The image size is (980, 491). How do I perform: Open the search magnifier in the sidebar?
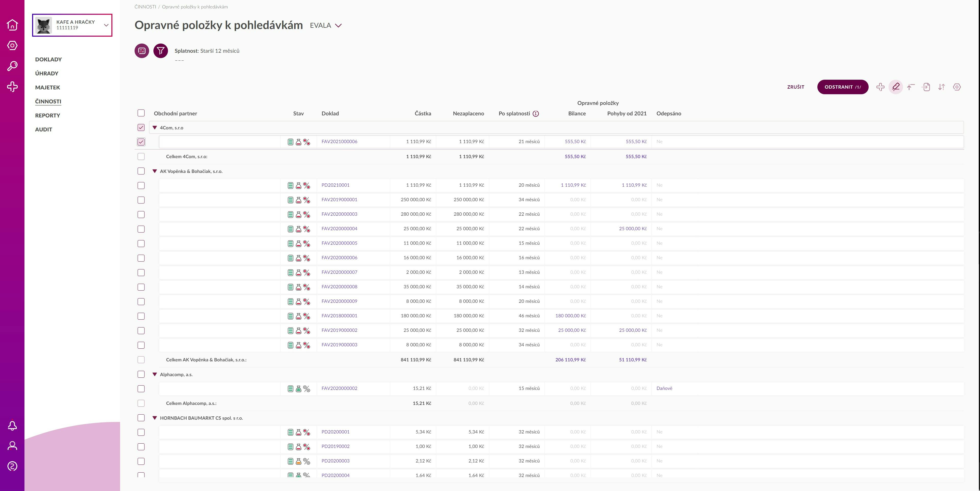pos(12,66)
